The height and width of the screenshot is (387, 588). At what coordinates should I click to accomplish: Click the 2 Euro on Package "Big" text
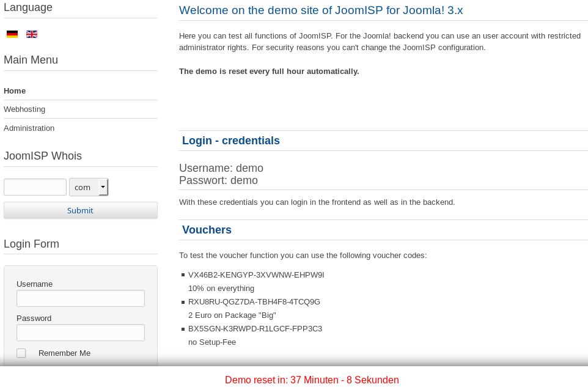[232, 315]
